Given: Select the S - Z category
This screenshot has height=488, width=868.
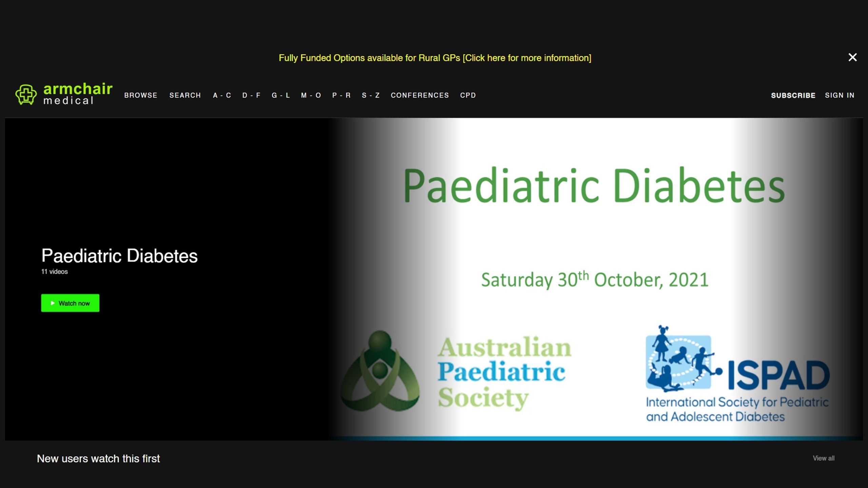Looking at the screenshot, I should 371,96.
